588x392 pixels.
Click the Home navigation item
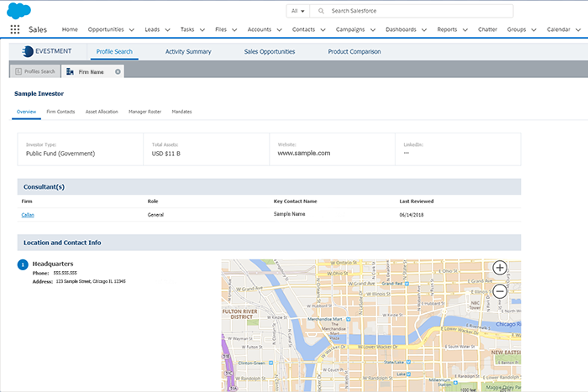(70, 29)
